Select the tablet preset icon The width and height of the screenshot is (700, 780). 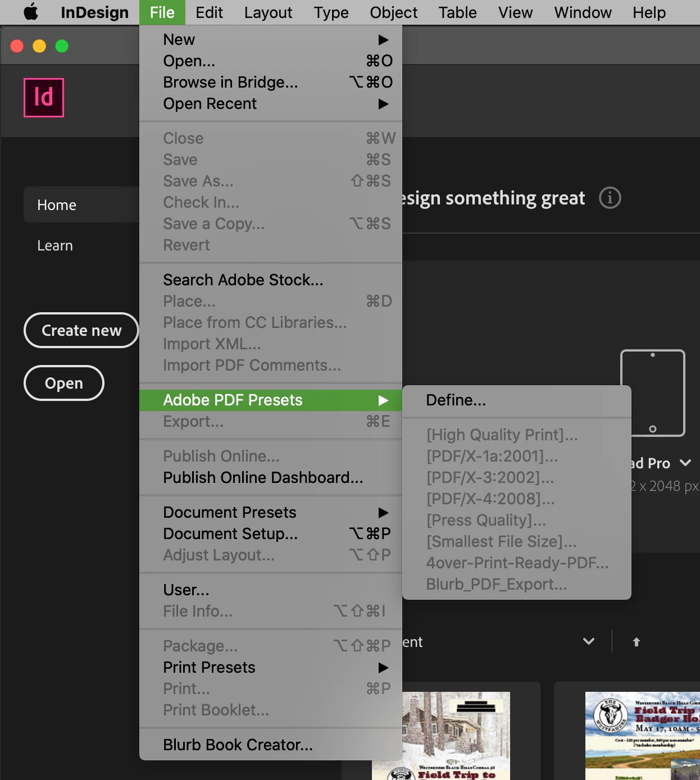click(652, 393)
